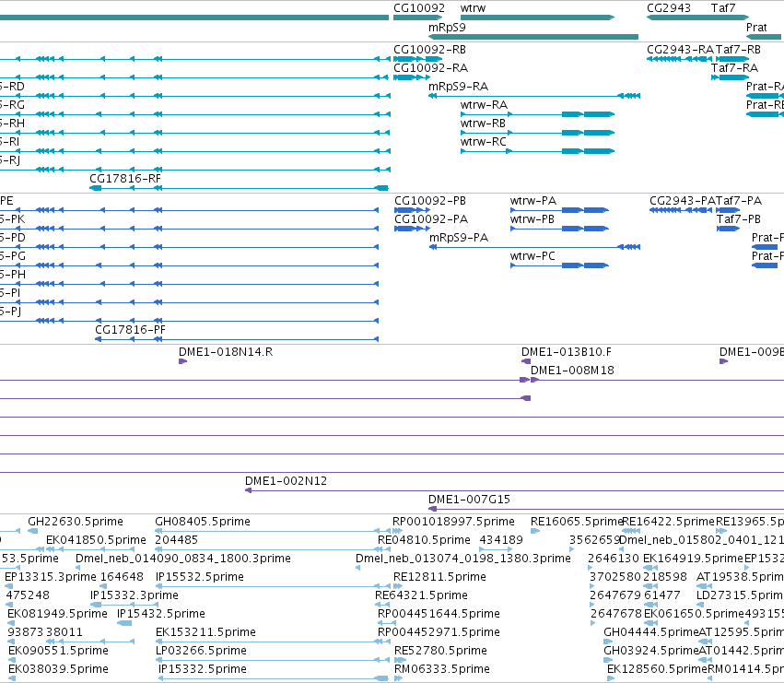This screenshot has width=784, height=683.
Task: Click the EK081949.5prime EST label
Action: pyautogui.click(x=57, y=614)
